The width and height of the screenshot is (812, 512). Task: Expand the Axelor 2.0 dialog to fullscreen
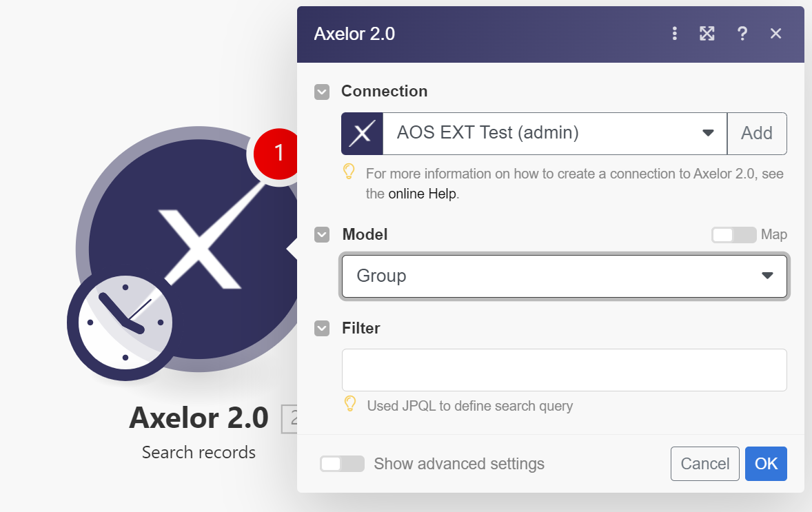point(707,34)
